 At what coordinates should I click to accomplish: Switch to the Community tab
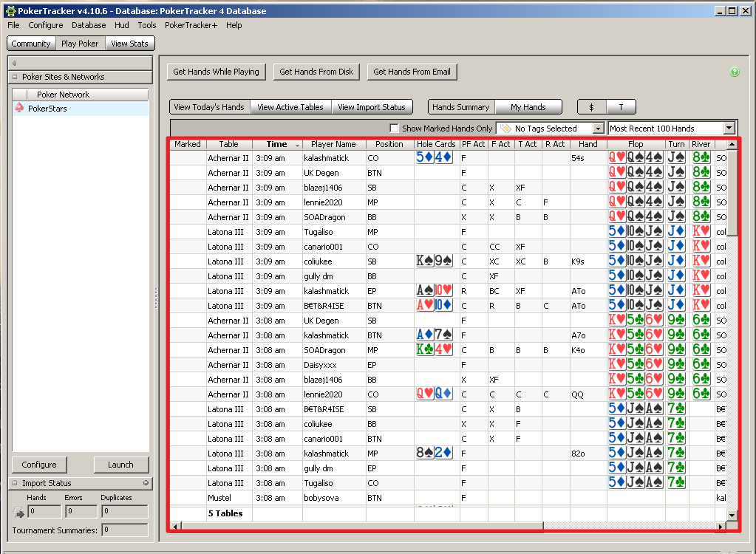click(x=31, y=44)
